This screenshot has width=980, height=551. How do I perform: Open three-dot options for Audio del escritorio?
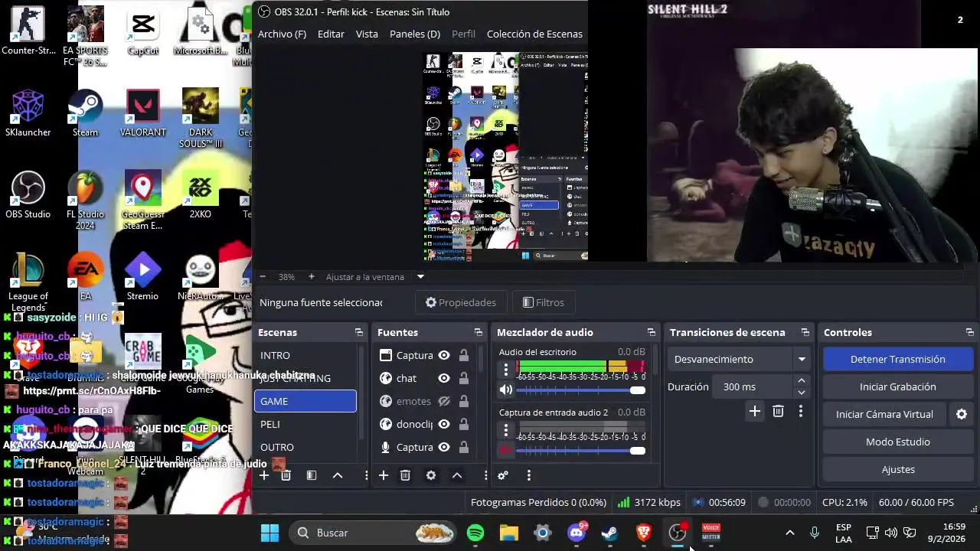[x=505, y=370]
